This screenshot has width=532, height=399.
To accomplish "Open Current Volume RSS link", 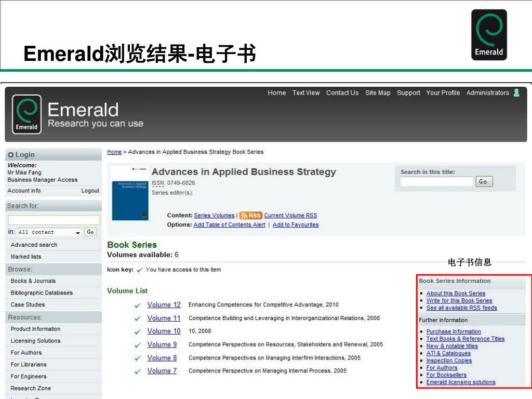I will click(290, 216).
